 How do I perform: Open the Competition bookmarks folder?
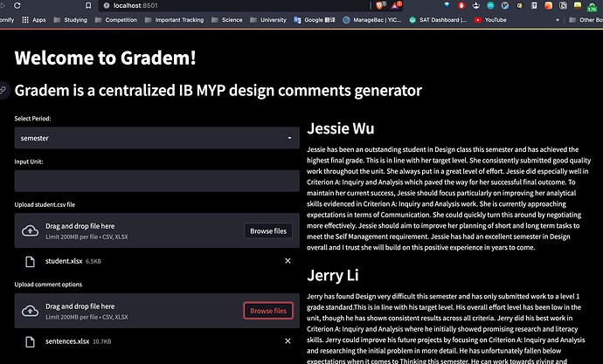[x=115, y=19]
